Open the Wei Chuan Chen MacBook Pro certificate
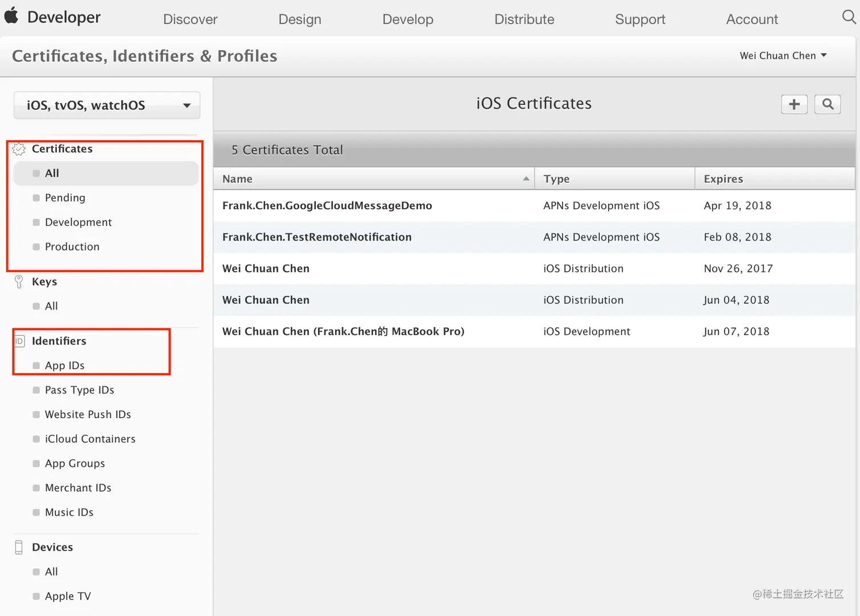The image size is (860, 616). pyautogui.click(x=344, y=332)
